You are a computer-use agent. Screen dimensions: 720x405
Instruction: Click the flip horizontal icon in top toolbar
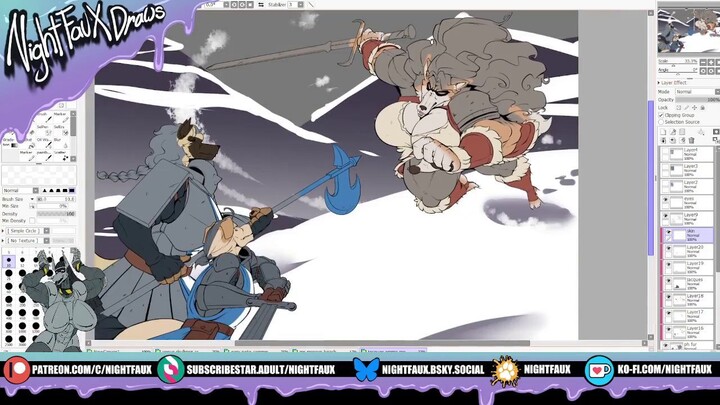point(261,5)
